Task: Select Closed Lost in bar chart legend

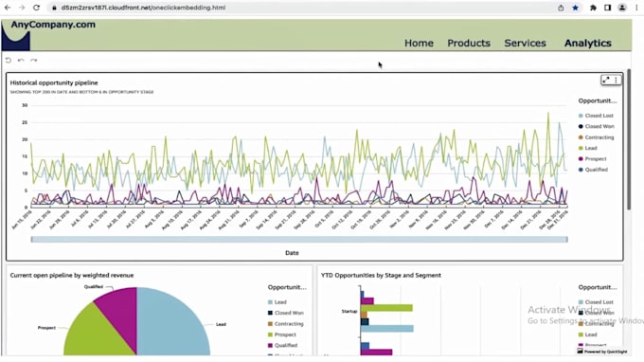Action: click(596, 302)
